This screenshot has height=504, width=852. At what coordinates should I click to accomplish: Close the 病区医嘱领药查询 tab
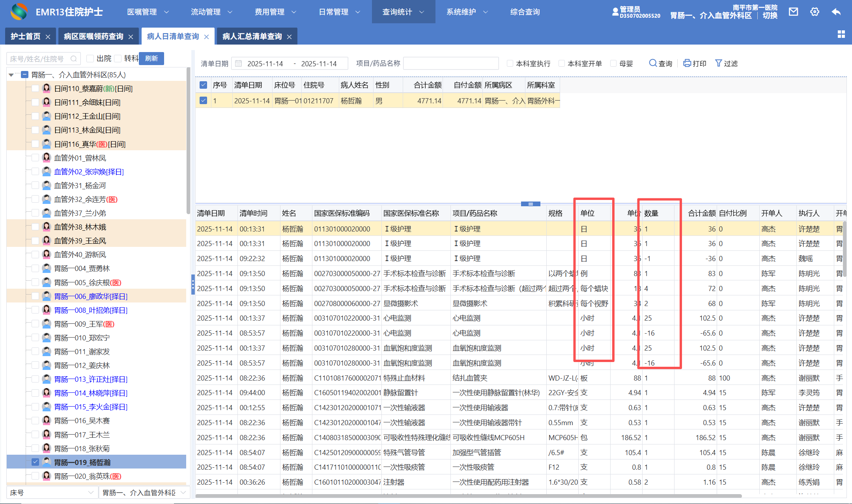pyautogui.click(x=131, y=37)
